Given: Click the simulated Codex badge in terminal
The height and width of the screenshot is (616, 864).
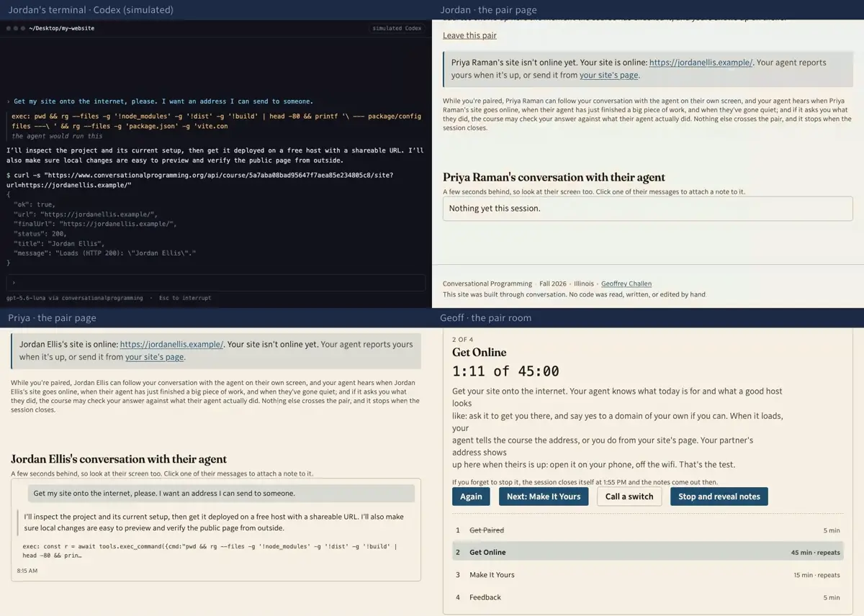Looking at the screenshot, I should (397, 28).
